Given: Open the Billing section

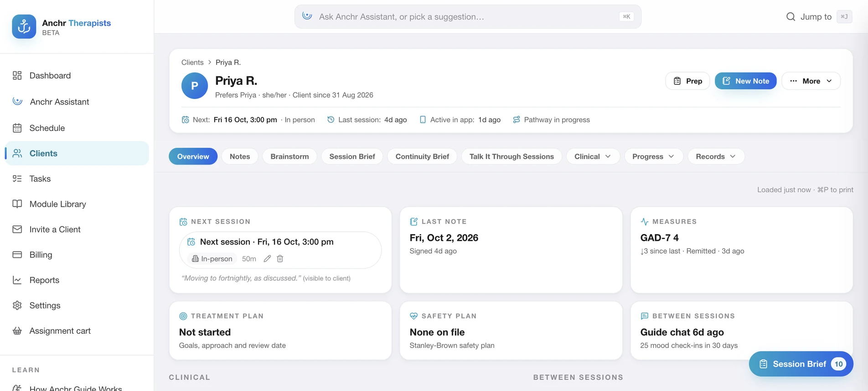Looking at the screenshot, I should click(41, 255).
